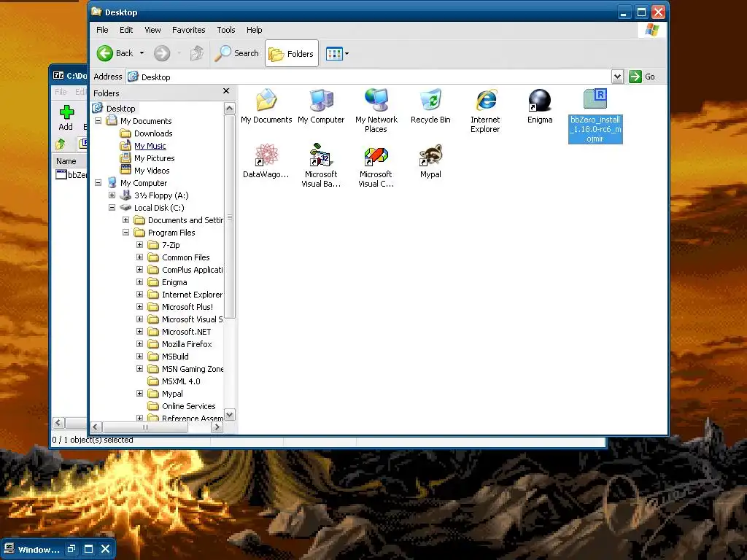Collapse the Program Files node
Screen dimensions: 747x560
125,233
